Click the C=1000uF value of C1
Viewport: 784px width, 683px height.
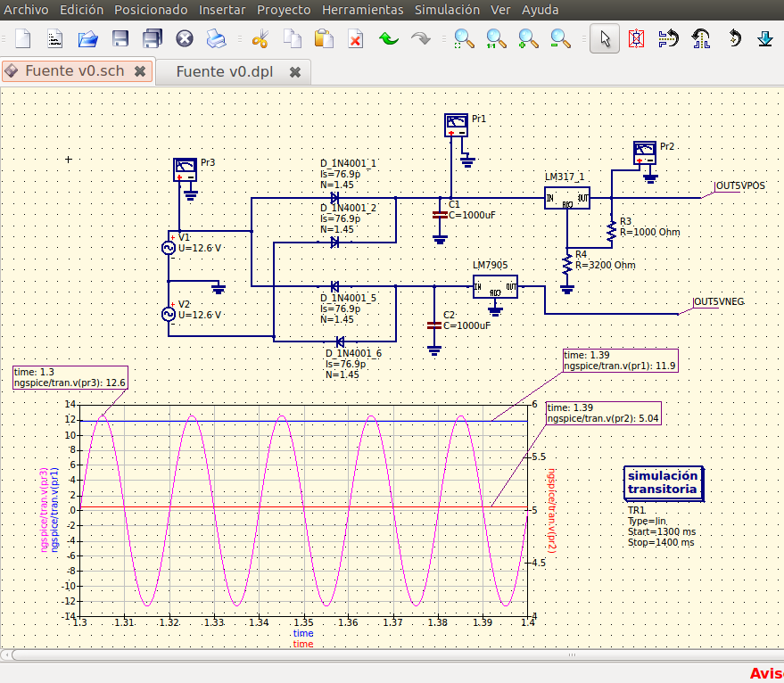tap(472, 215)
